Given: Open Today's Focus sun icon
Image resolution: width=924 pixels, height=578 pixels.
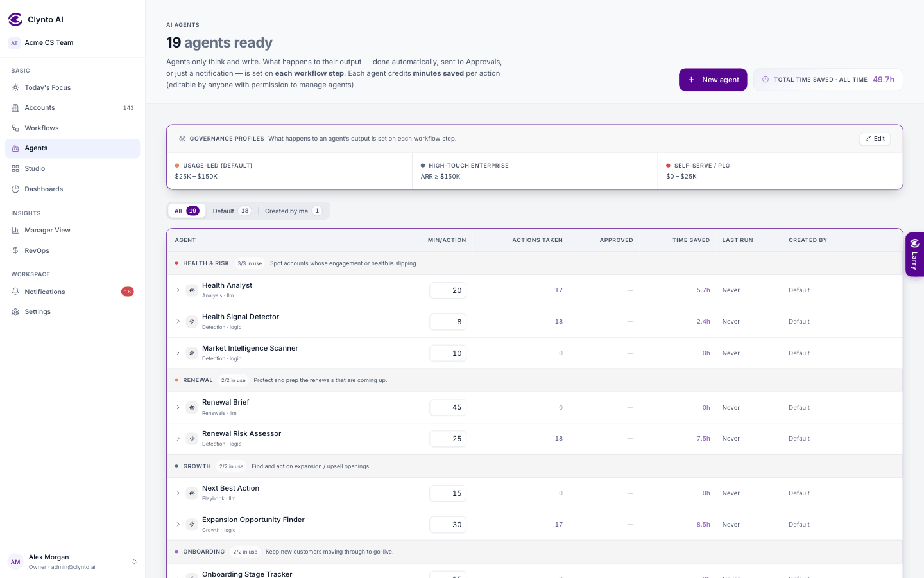Looking at the screenshot, I should click(x=15, y=87).
